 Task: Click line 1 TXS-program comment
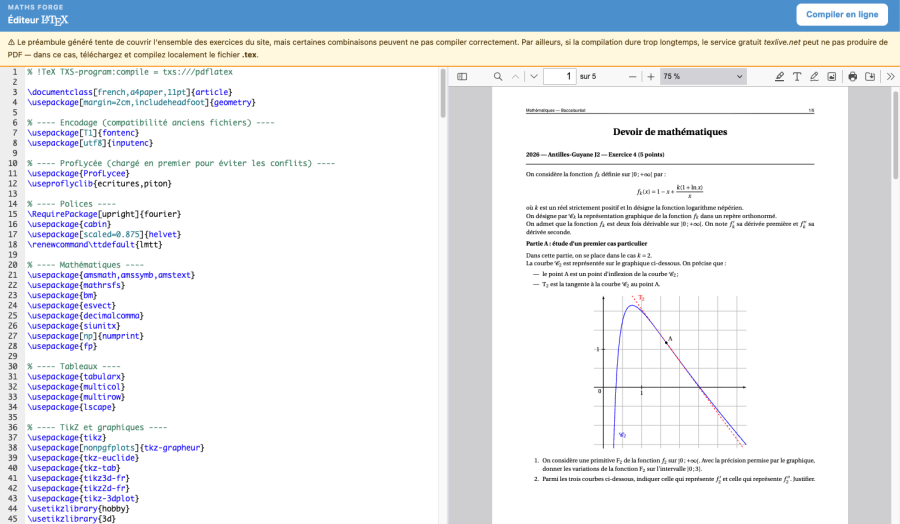click(x=130, y=72)
